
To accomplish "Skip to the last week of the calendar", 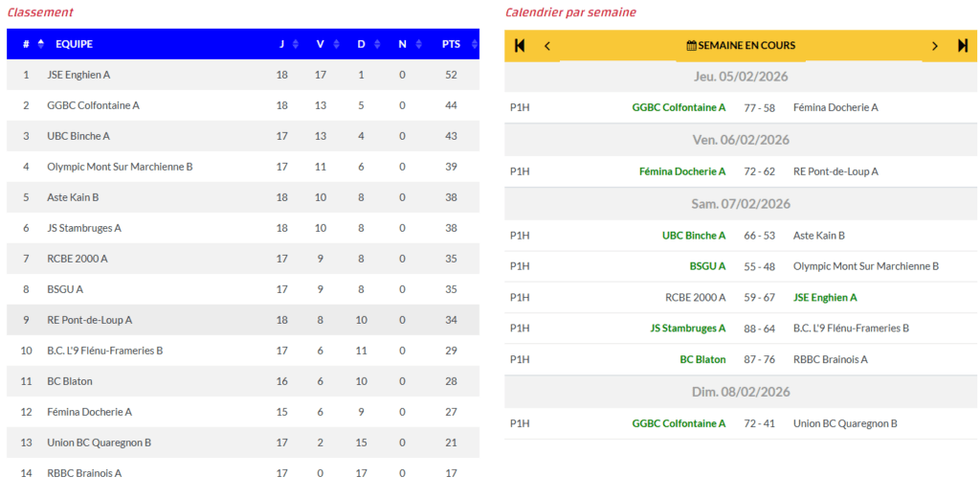I will (x=963, y=45).
